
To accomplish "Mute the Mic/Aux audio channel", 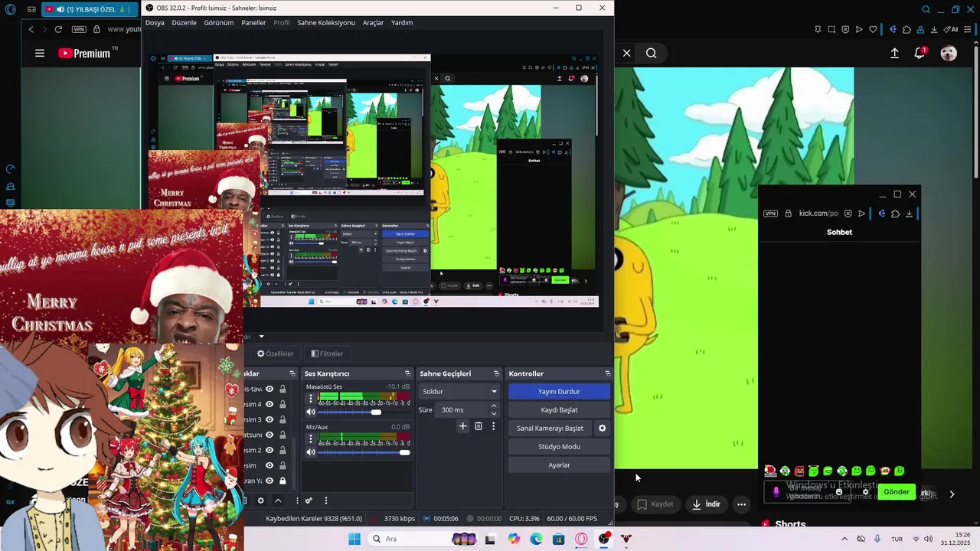I will pyautogui.click(x=311, y=452).
